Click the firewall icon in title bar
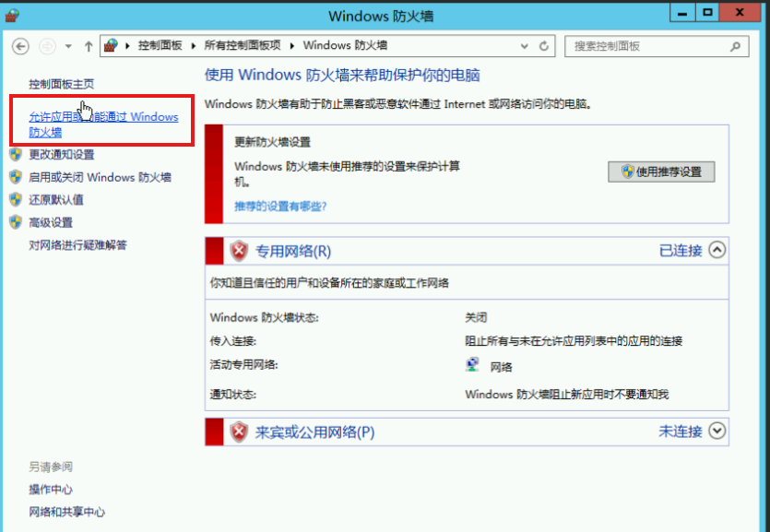This screenshot has width=770, height=532. point(12,15)
